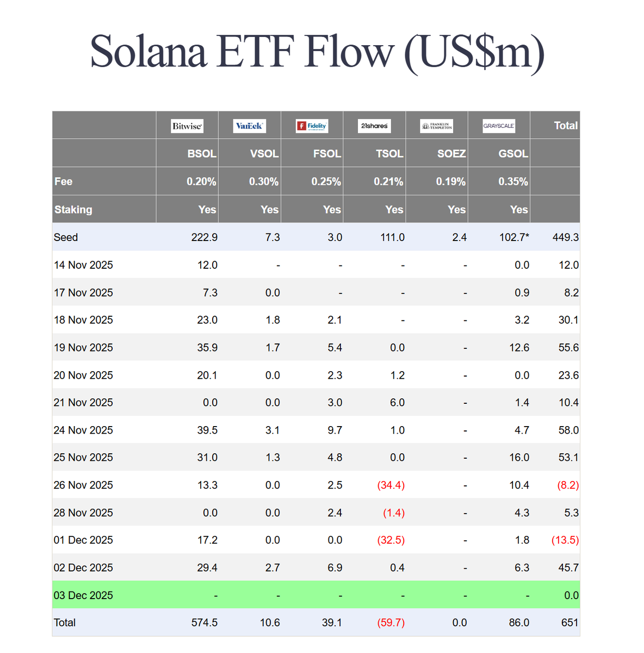Image resolution: width=644 pixels, height=653 pixels.
Task: Click the FSOL column header
Action: (x=327, y=154)
